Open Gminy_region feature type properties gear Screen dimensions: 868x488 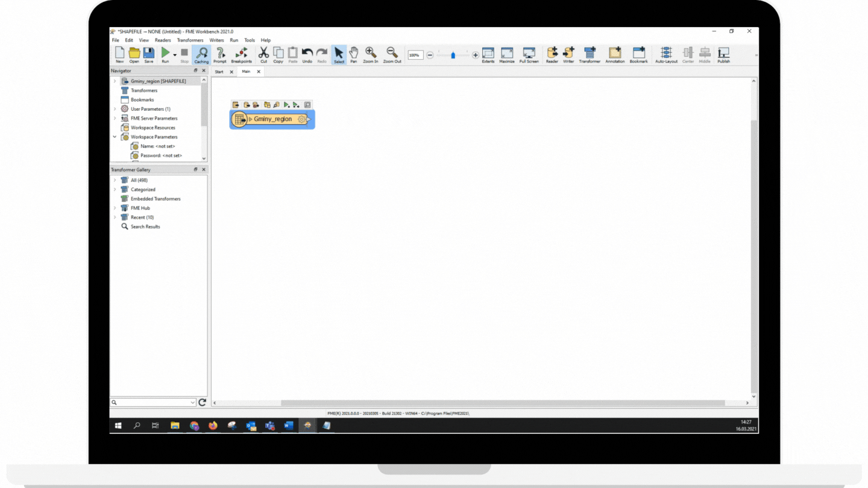coord(301,119)
